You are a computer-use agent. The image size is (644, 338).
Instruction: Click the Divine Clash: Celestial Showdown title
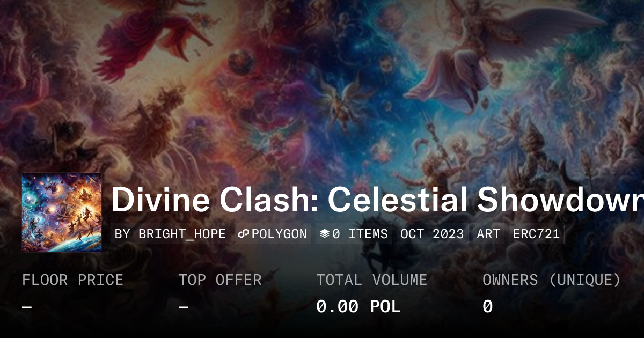pyautogui.click(x=377, y=200)
